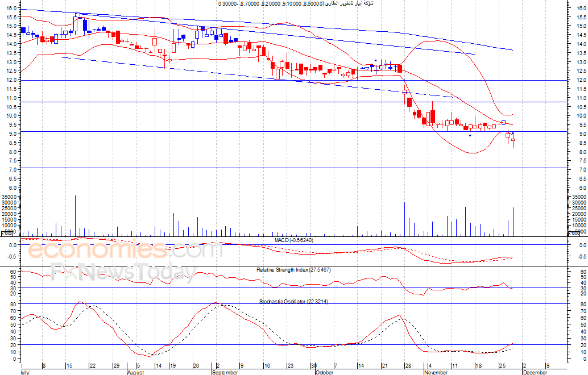Viewport: 588px width, 375px height.
Task: Click the 12.0 value on right price axis
Action: pos(582,80)
